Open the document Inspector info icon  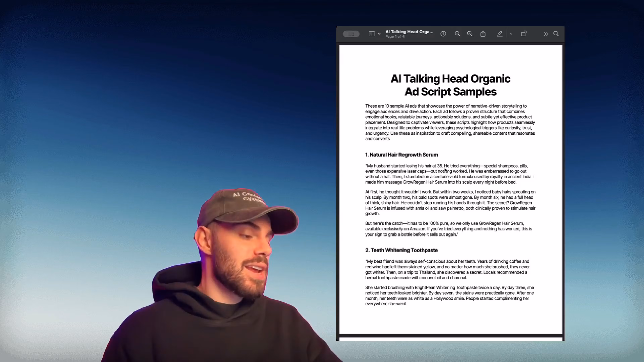coord(443,34)
